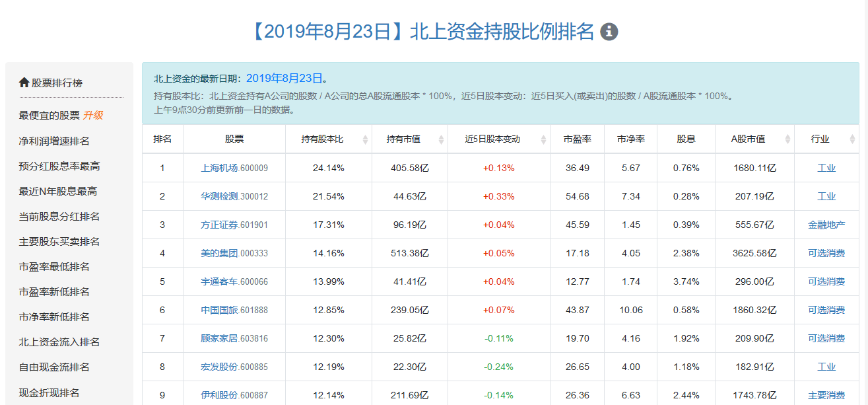Open 市盈率新低排名 in the sidebar
The height and width of the screenshot is (405, 868).
(54, 291)
